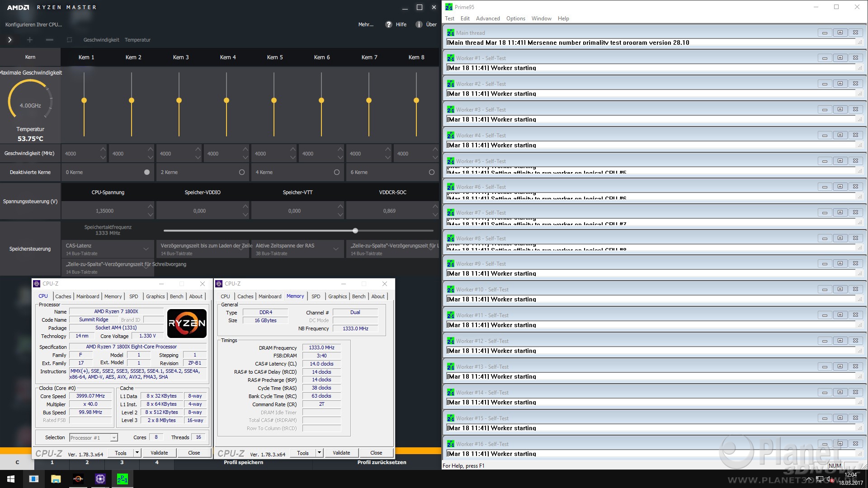
Task: Open Tools dropdown arrow in left CPU-Z
Action: click(137, 453)
